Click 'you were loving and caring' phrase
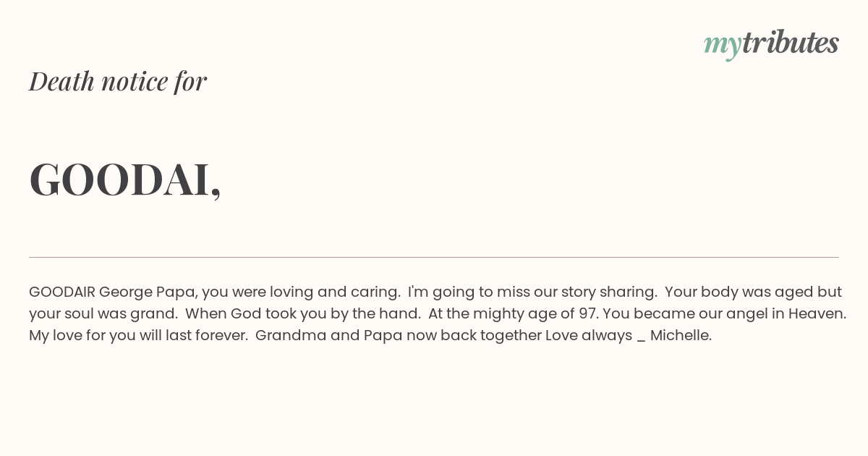Screen dimensions: 868x456 pos(301,292)
